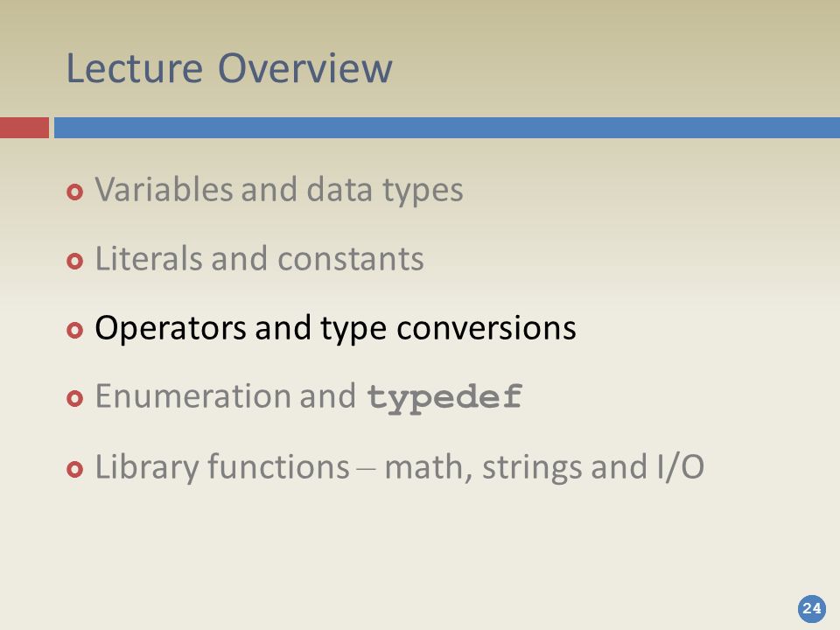
Task: Click bullet icon beside Library functions
Action: (75, 469)
